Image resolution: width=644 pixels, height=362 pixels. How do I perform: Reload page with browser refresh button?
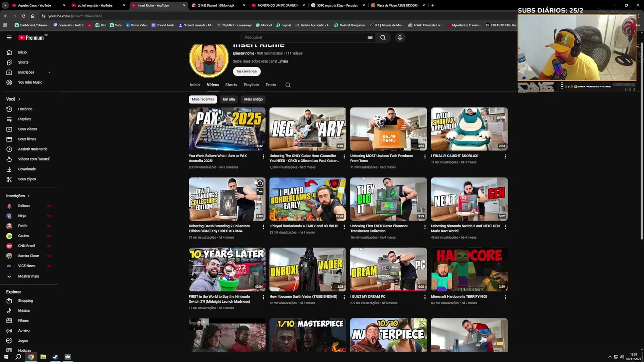(23, 16)
